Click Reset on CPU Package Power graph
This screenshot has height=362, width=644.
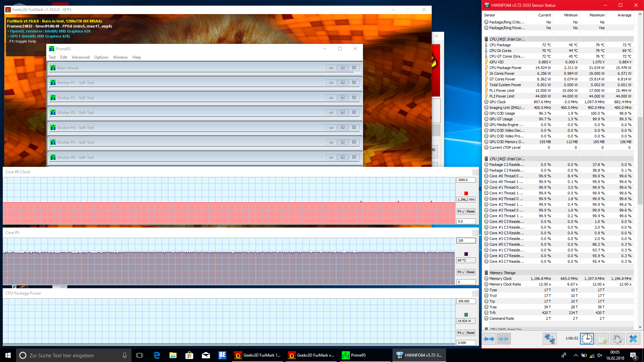click(x=471, y=333)
